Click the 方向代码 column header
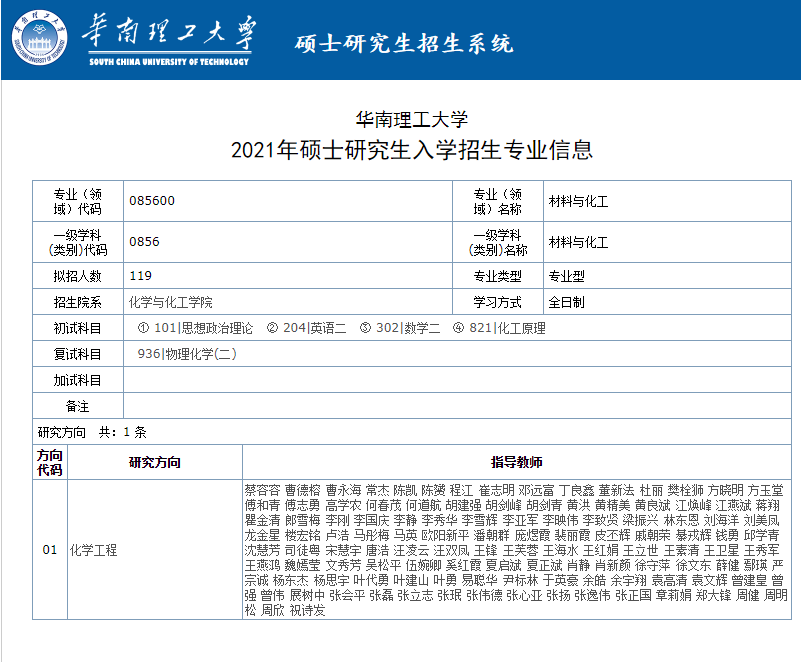 coord(50,462)
